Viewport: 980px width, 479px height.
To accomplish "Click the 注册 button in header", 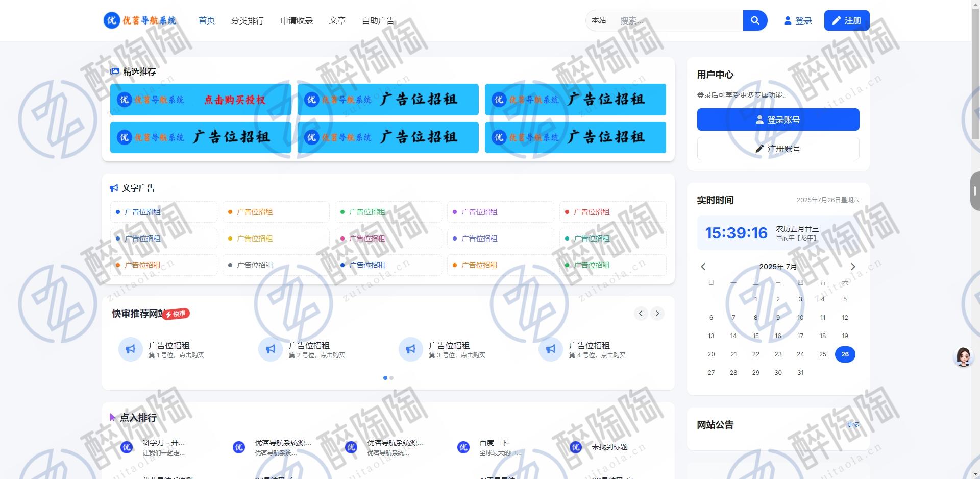I will click(x=846, y=20).
